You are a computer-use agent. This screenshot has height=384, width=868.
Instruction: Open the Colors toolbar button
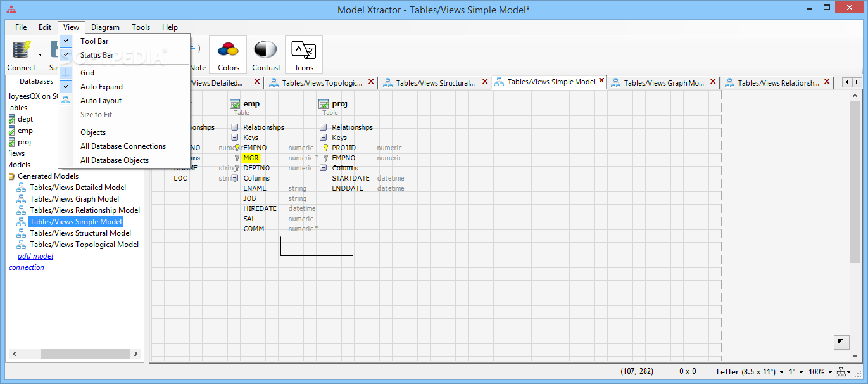228,54
